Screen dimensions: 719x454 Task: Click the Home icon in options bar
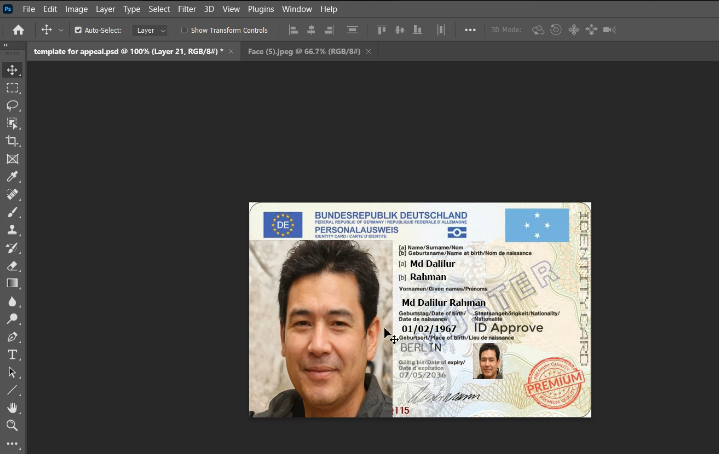coord(18,30)
